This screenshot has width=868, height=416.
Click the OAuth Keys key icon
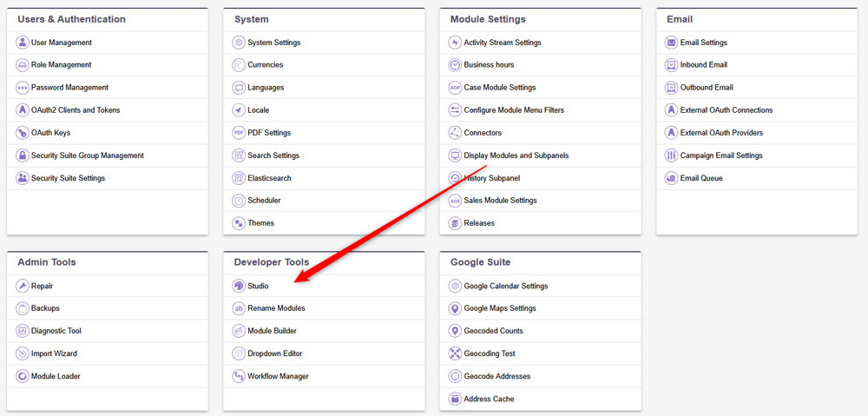coord(23,133)
